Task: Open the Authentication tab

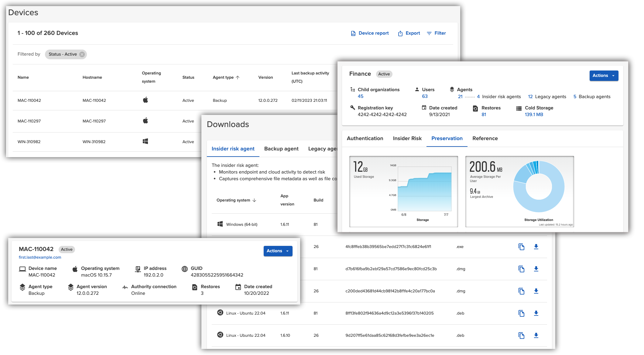Action: (365, 139)
